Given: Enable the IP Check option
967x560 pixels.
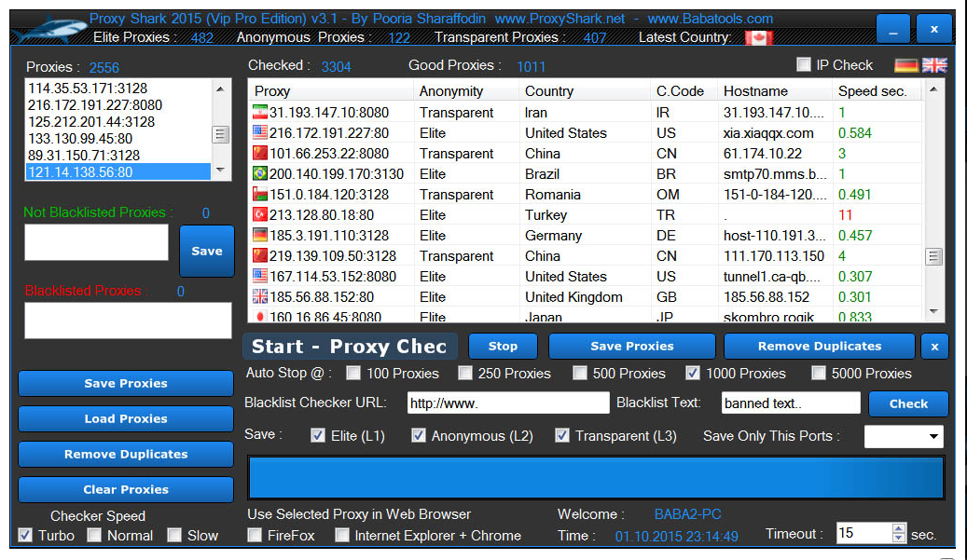Looking at the screenshot, I should pyautogui.click(x=805, y=64).
